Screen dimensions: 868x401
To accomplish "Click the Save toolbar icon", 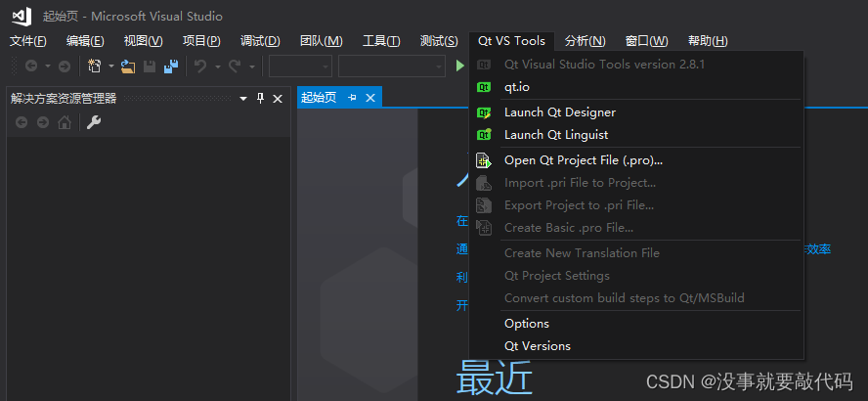I will point(150,67).
